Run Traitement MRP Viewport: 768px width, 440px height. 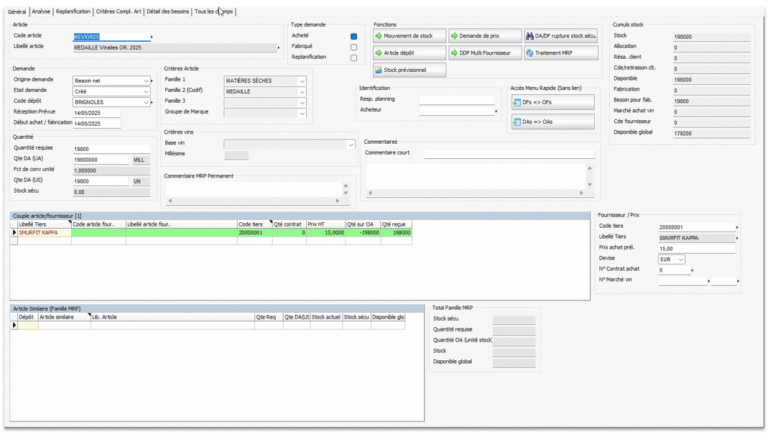click(x=560, y=52)
